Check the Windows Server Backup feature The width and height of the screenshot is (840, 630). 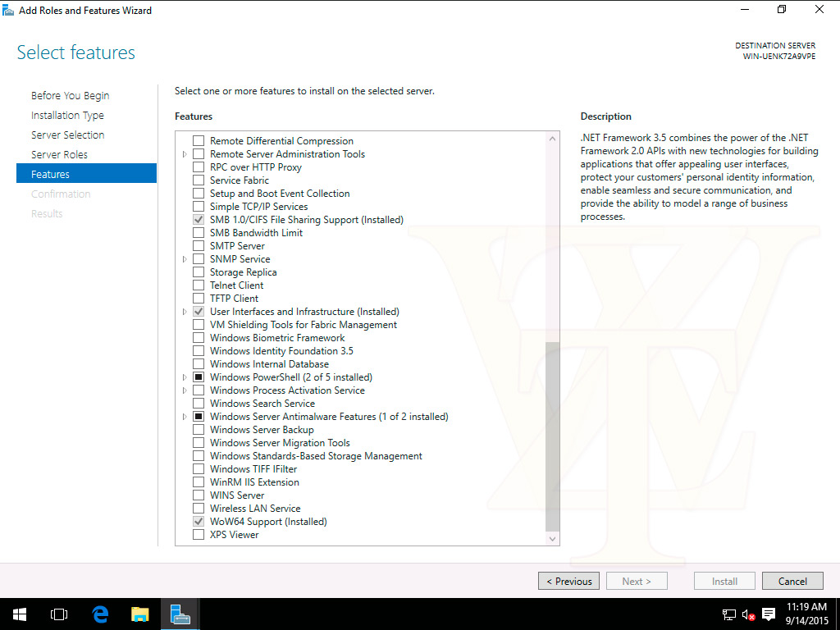[199, 430]
